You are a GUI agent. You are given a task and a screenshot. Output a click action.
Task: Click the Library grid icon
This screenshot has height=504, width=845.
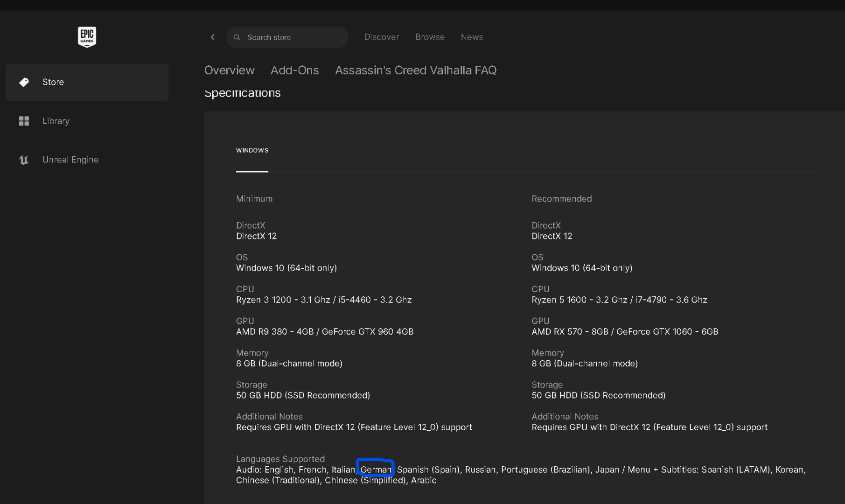(24, 121)
